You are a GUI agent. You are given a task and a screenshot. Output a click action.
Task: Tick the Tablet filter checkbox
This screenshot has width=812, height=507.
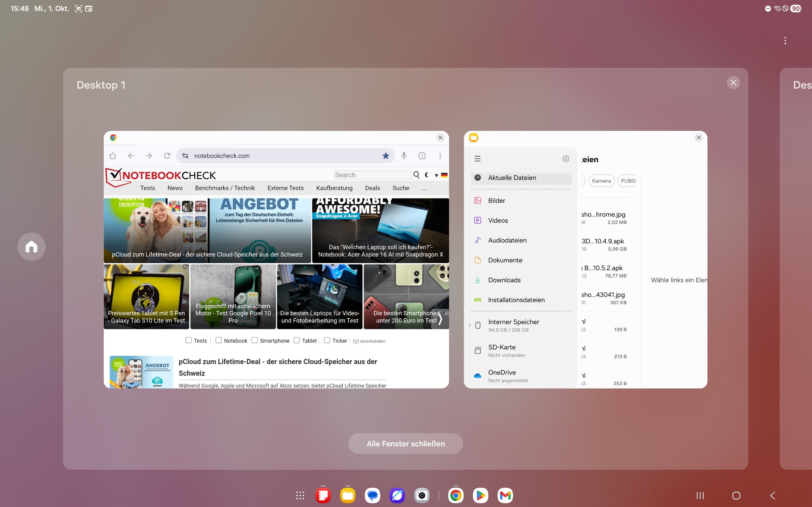click(297, 340)
